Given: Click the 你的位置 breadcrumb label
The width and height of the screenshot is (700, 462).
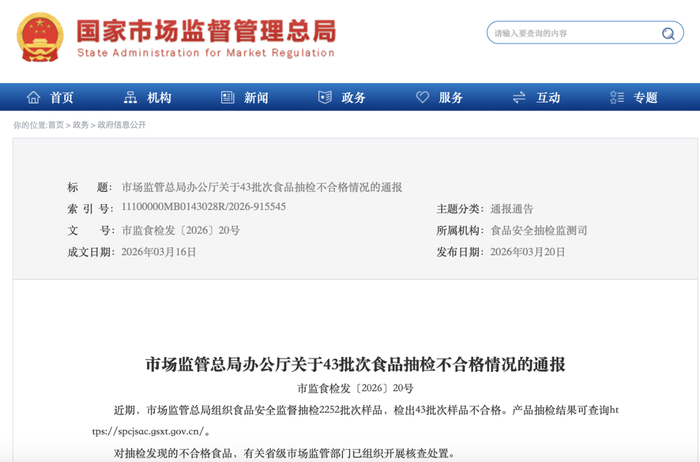Looking at the screenshot, I should tap(30, 125).
